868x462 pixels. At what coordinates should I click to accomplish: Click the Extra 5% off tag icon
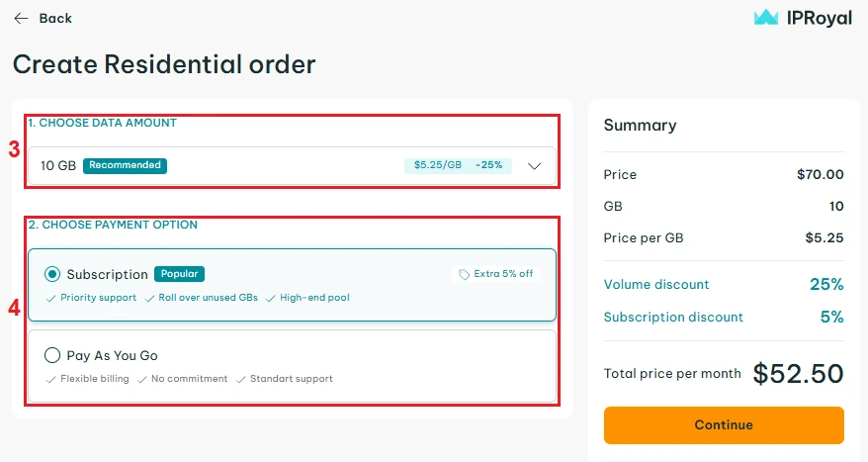pyautogui.click(x=463, y=274)
